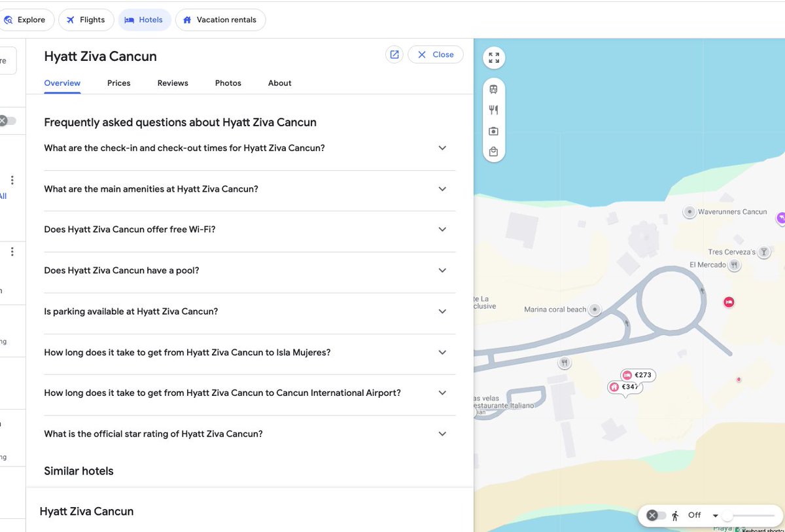785x532 pixels.
Task: Toggle the switch in the left list panel
Action: [x=7, y=120]
